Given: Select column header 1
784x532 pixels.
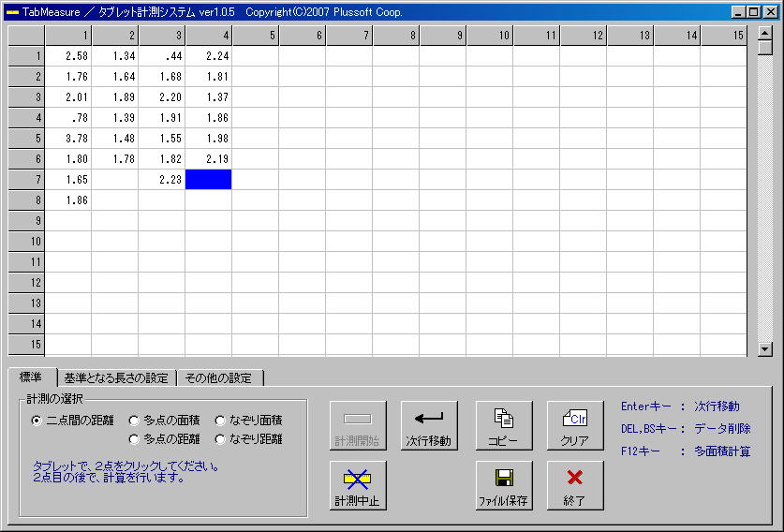Looking at the screenshot, I should coord(68,36).
